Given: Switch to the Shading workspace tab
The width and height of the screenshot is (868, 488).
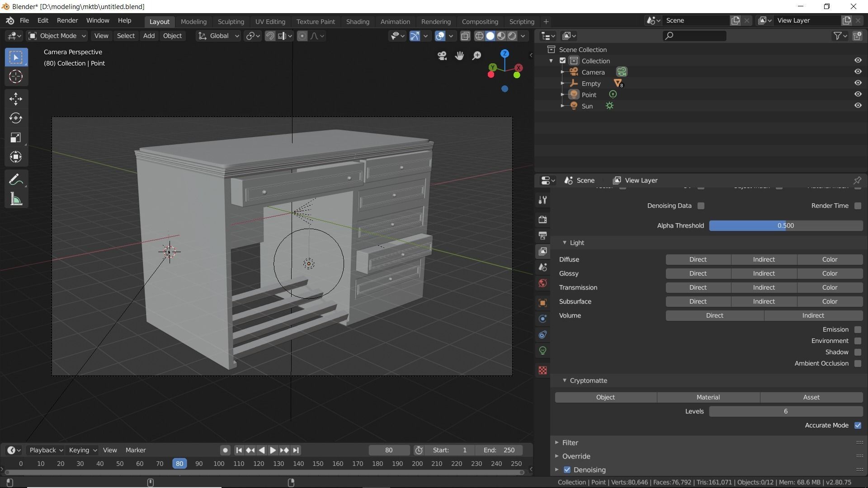Looking at the screenshot, I should 358,22.
